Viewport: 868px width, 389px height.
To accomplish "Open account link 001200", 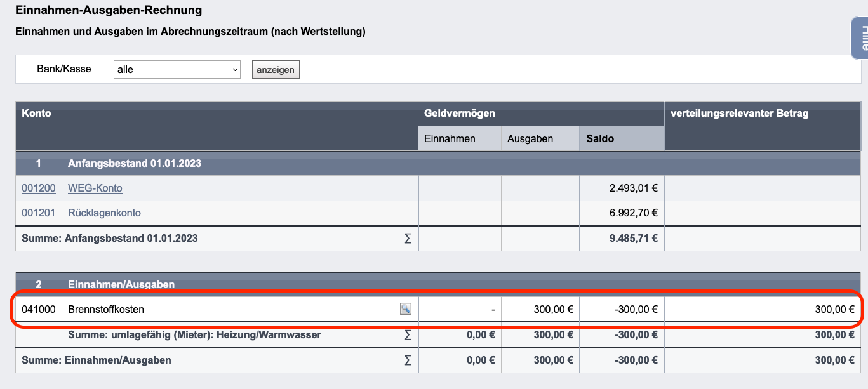I will click(39, 188).
